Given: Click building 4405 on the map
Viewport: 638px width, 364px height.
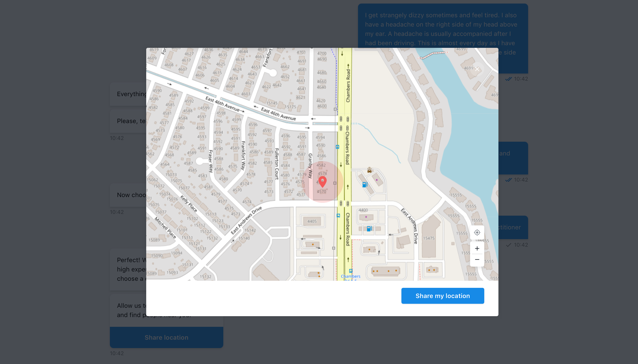Looking at the screenshot, I should coord(312,221).
